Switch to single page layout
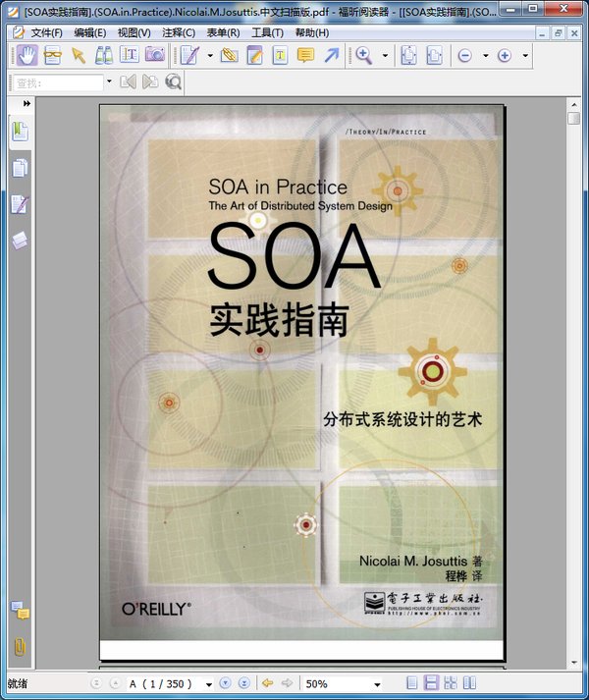This screenshot has height=700, width=589. tap(412, 683)
